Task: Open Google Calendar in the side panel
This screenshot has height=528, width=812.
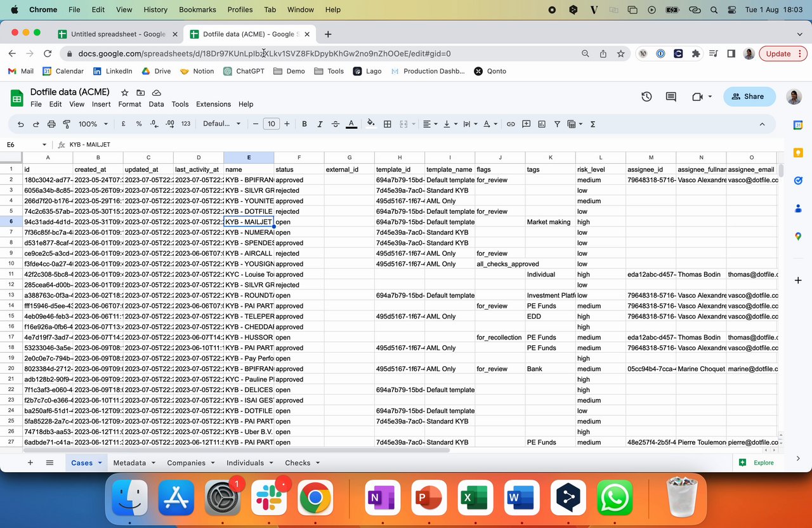Action: tap(798, 125)
